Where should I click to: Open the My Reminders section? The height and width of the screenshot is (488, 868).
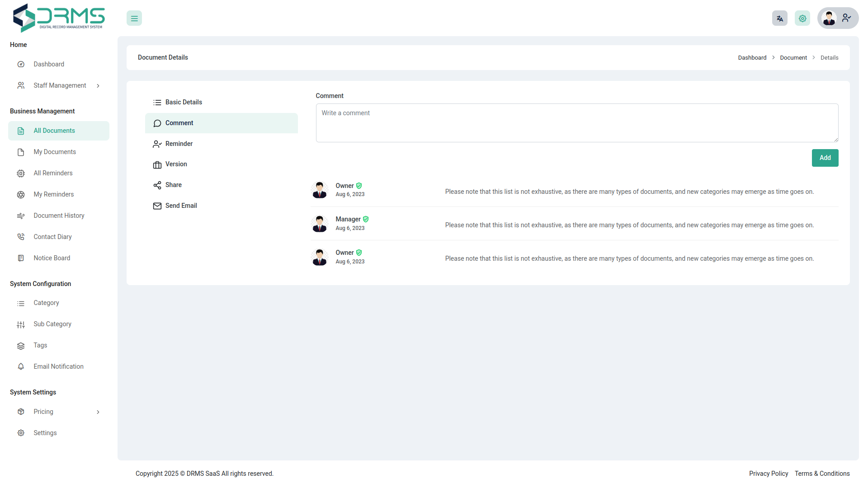pos(53,194)
